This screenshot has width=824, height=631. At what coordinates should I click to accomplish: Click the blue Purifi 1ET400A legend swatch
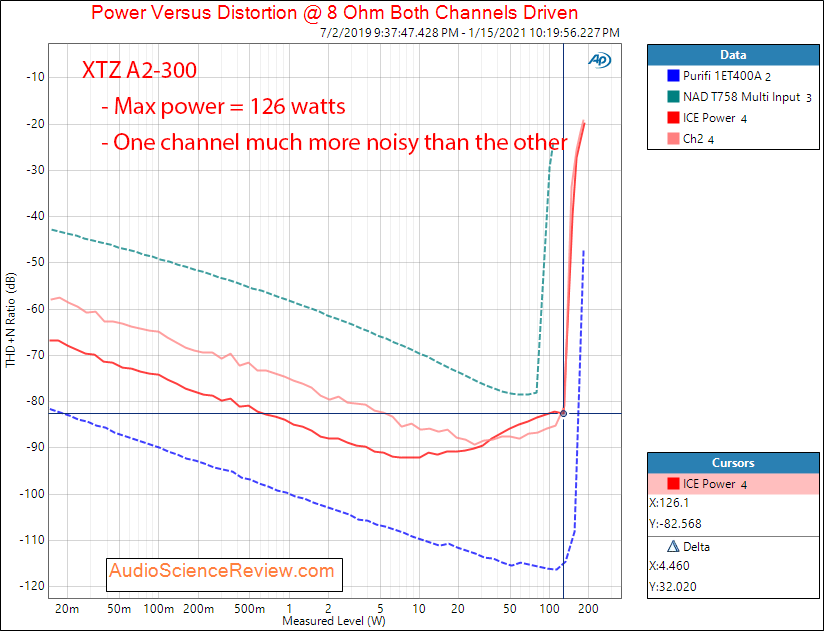[x=673, y=76]
